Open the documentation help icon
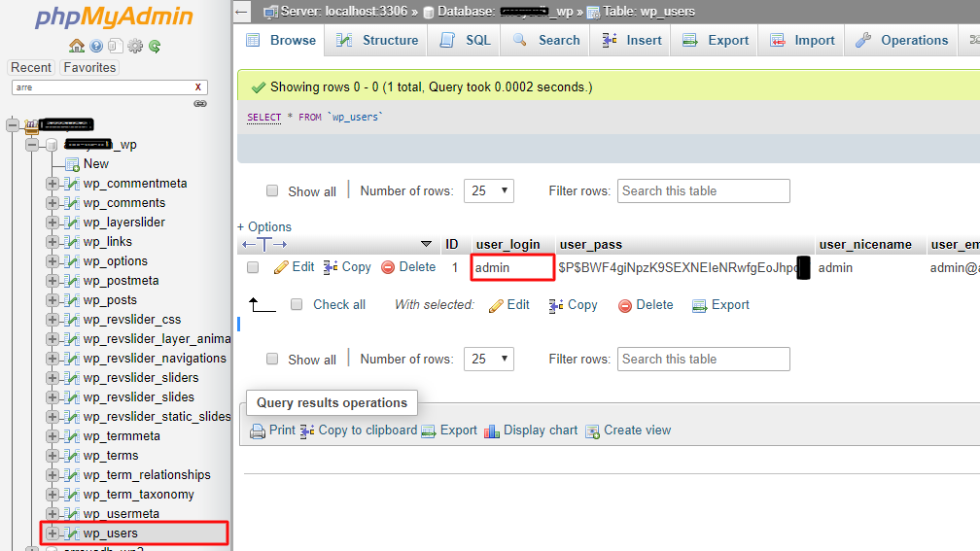Image resolution: width=980 pixels, height=551 pixels. 96,46
